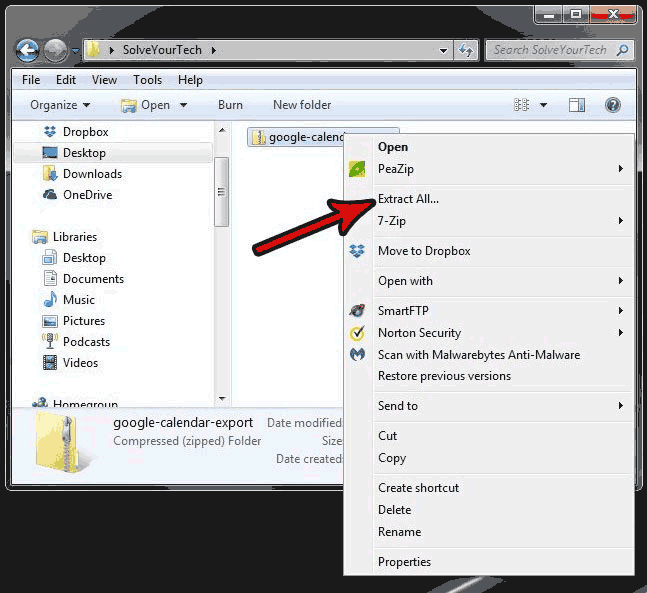This screenshot has width=647, height=593.
Task: Select the Podcasts library
Action: click(x=86, y=342)
